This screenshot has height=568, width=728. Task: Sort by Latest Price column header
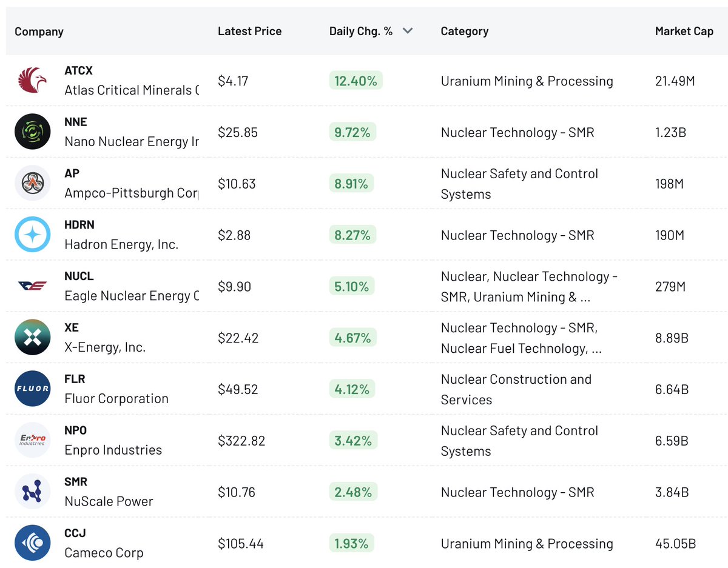[x=249, y=31]
